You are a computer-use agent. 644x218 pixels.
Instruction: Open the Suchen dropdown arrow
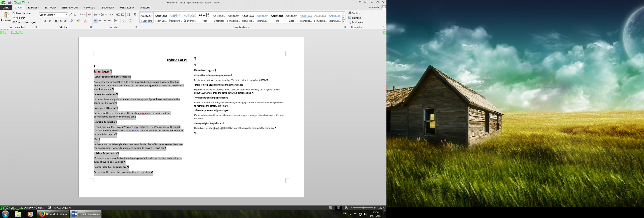[x=363, y=13]
